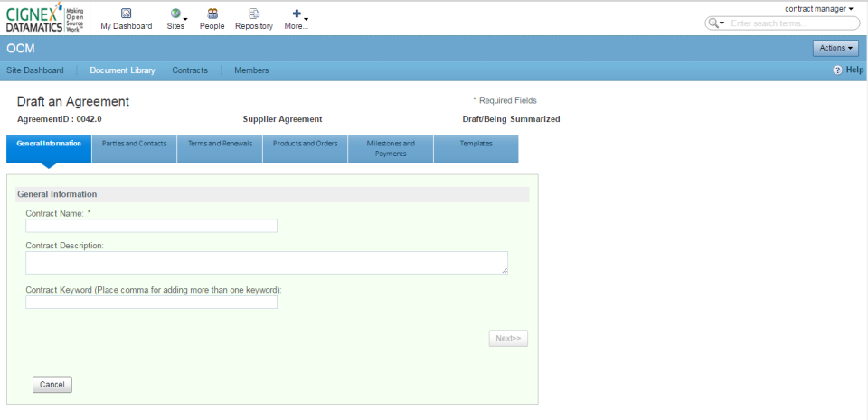Click the Next>> button
Screen dimensions: 868x420
[508, 338]
